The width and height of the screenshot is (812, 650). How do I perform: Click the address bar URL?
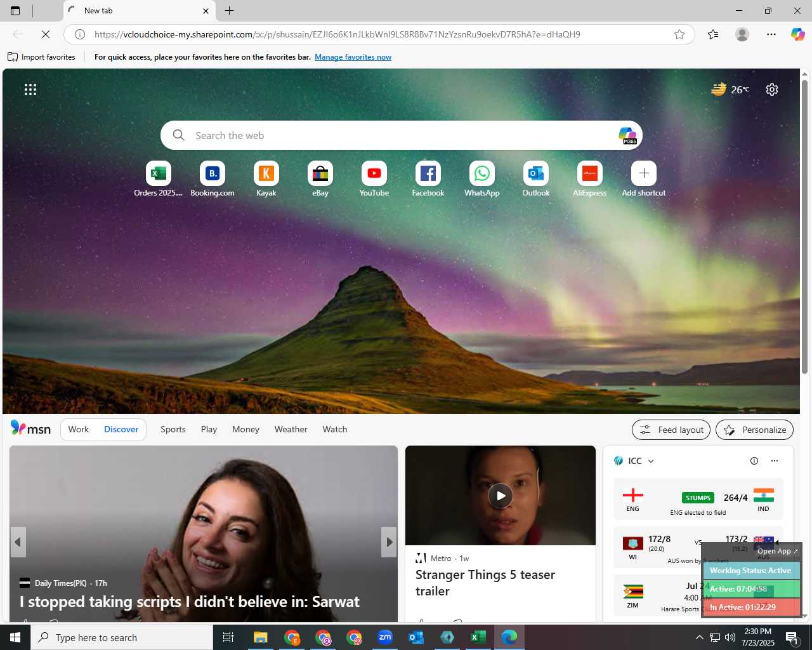(x=337, y=34)
